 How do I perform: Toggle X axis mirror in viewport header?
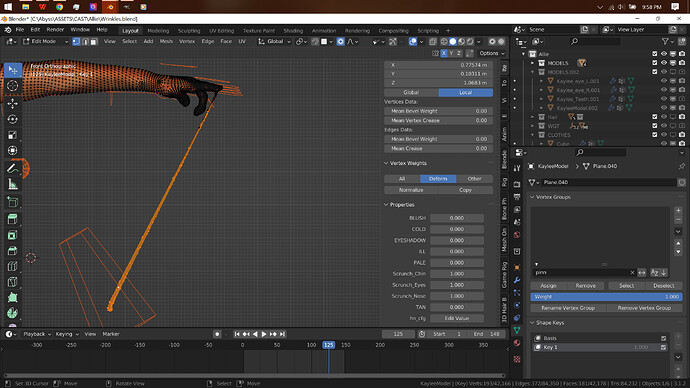(x=444, y=53)
